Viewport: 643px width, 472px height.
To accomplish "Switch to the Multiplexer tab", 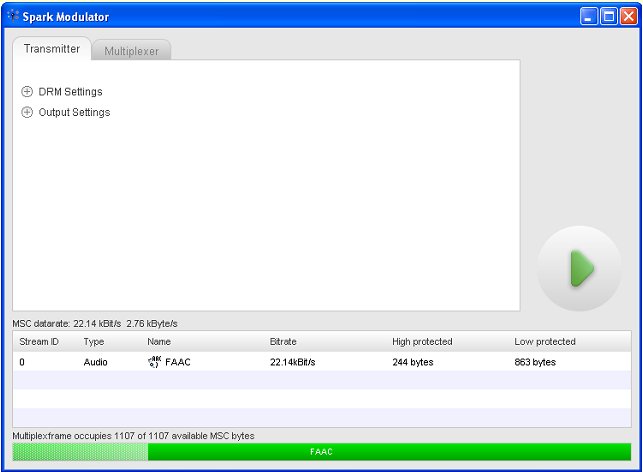I will click(x=131, y=51).
